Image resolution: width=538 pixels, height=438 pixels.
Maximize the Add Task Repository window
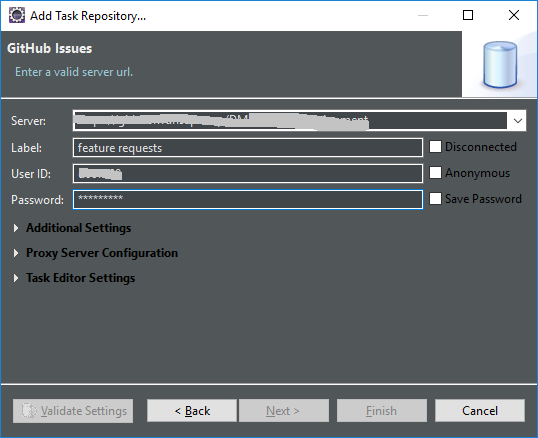pyautogui.click(x=468, y=15)
